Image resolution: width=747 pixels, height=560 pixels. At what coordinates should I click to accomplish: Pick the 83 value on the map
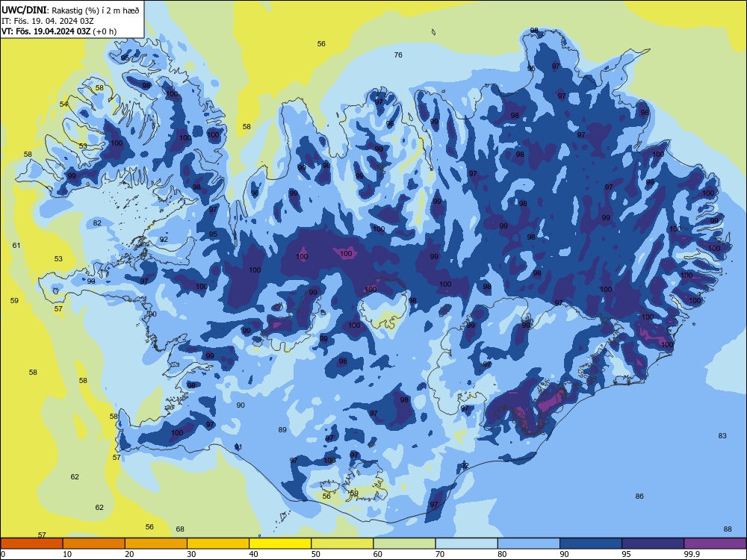point(722,436)
